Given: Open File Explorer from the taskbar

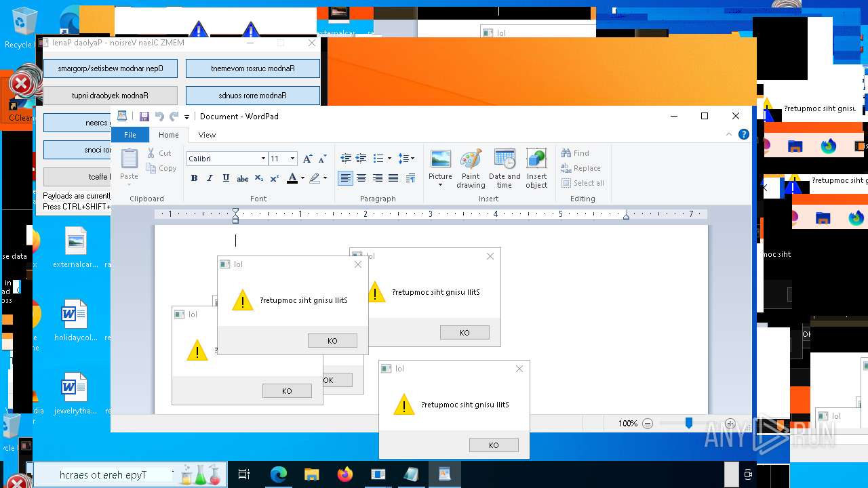Looking at the screenshot, I should pyautogui.click(x=312, y=475).
